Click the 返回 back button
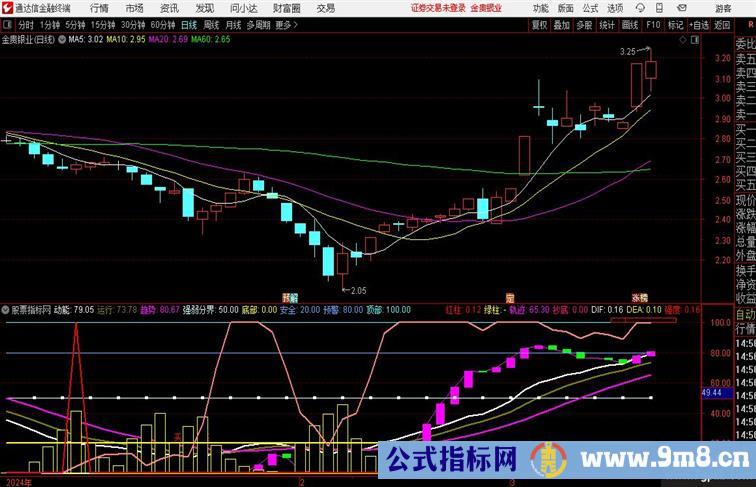Image resolution: width=756 pixels, height=487 pixels. click(722, 25)
